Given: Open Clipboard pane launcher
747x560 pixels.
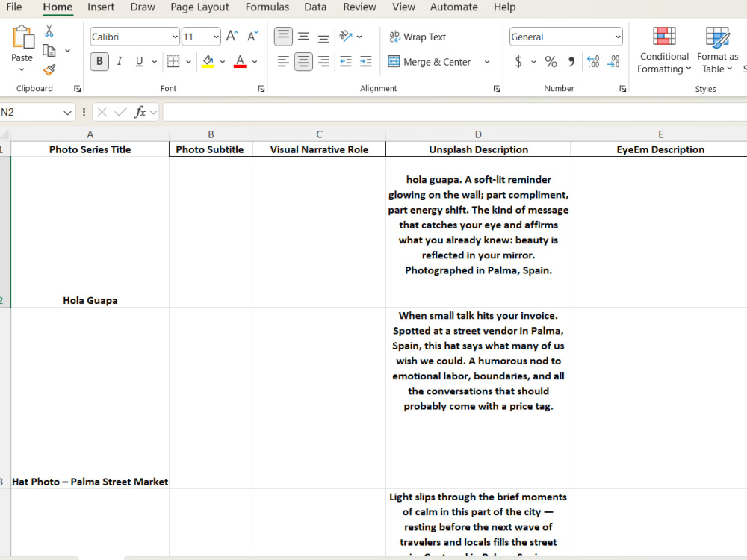Looking at the screenshot, I should [x=77, y=89].
